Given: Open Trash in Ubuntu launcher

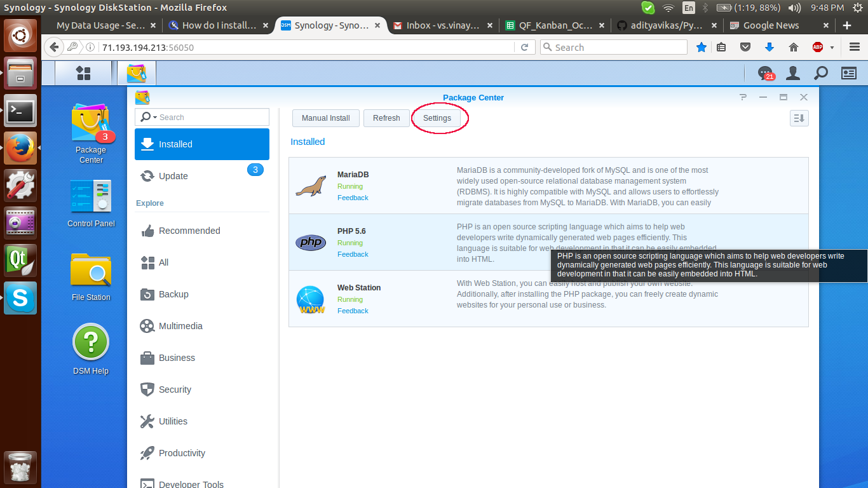Looking at the screenshot, I should [20, 468].
